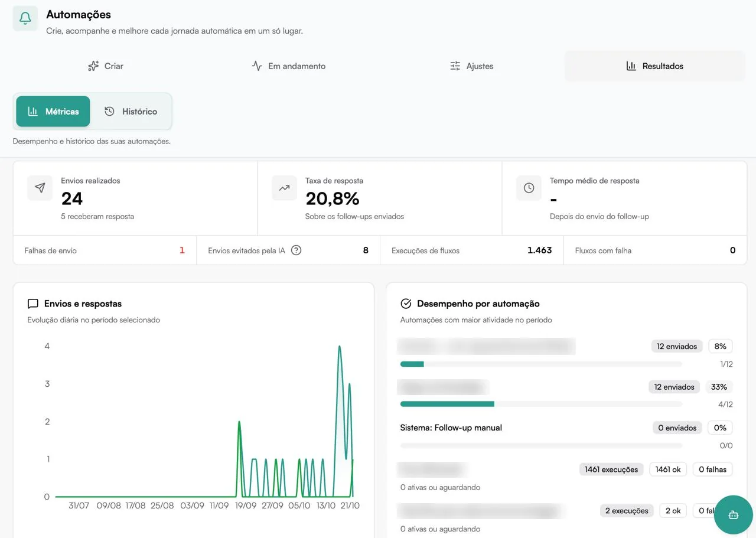Screen dimensions: 756x538
Task: Open the Criar tab
Action: [x=105, y=66]
